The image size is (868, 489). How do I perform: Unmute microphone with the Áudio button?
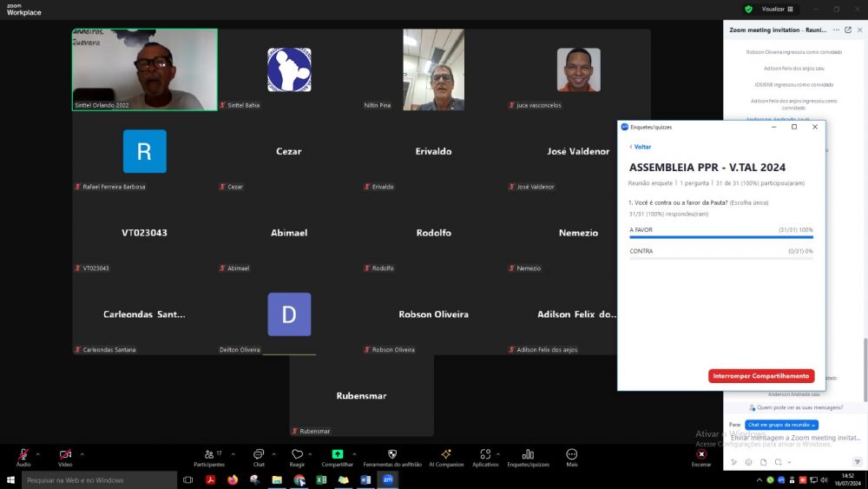[x=23, y=454]
